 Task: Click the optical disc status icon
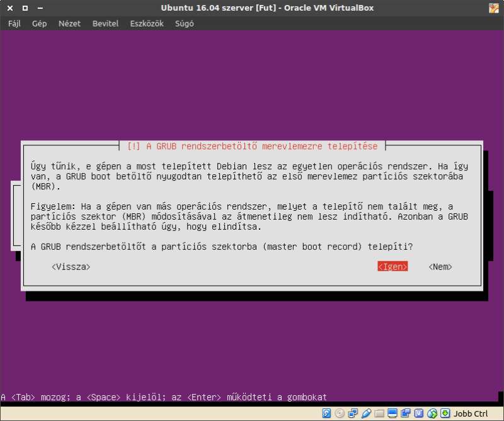[x=340, y=413]
